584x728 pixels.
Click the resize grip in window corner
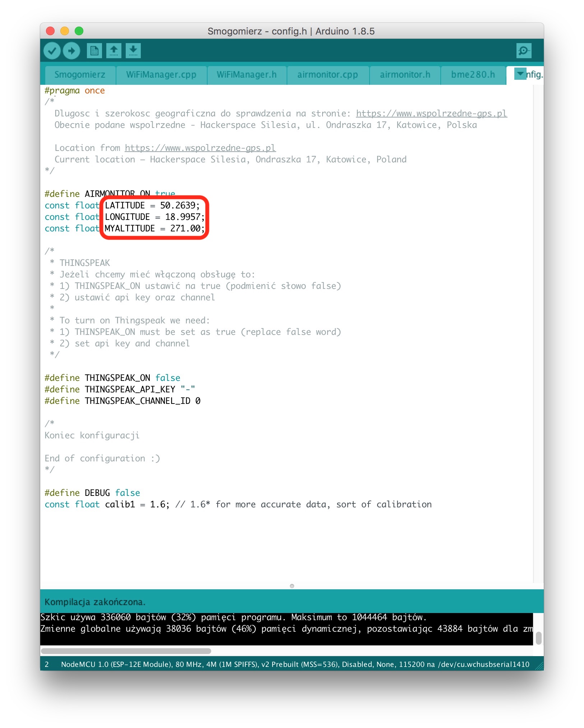[539, 666]
